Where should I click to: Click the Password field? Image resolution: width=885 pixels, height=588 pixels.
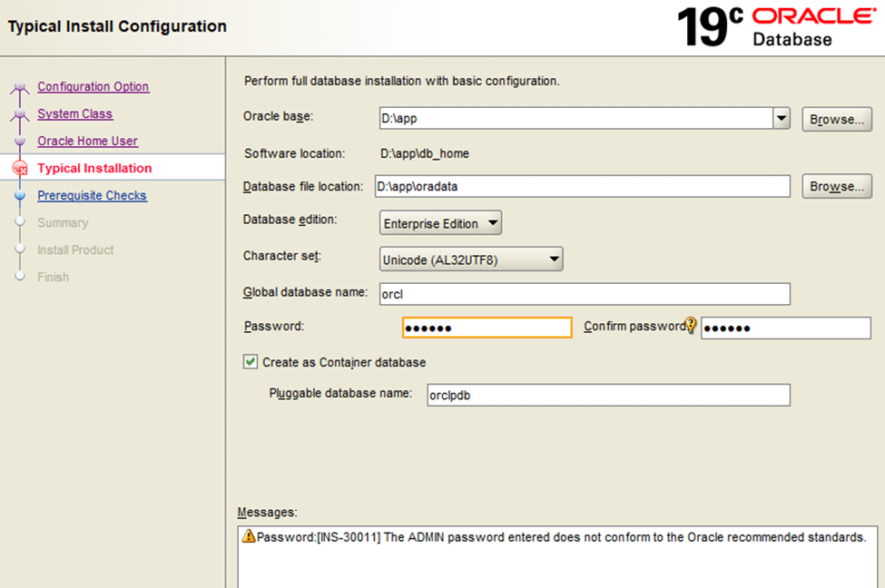[487, 328]
